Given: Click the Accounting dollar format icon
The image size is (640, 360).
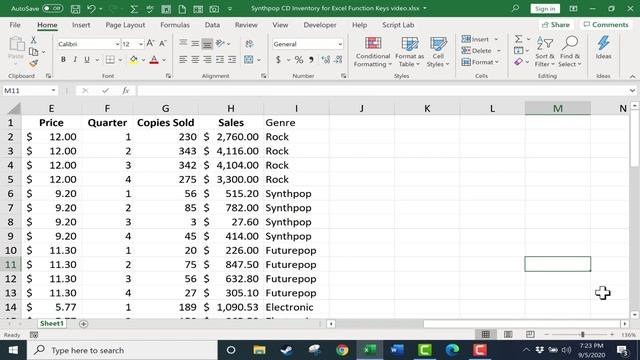Looking at the screenshot, I should tap(278, 60).
